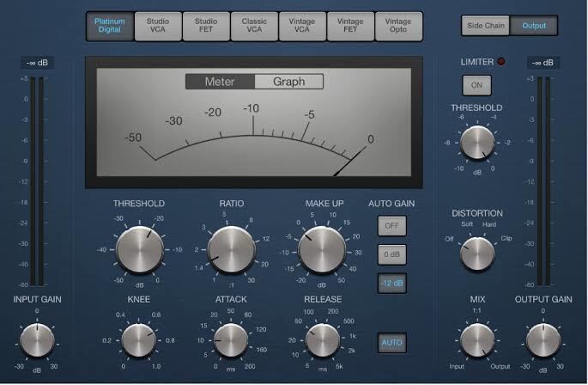Viewport: 588px width, 385px height.
Task: Choose the Classic VCA model
Action: point(254,26)
